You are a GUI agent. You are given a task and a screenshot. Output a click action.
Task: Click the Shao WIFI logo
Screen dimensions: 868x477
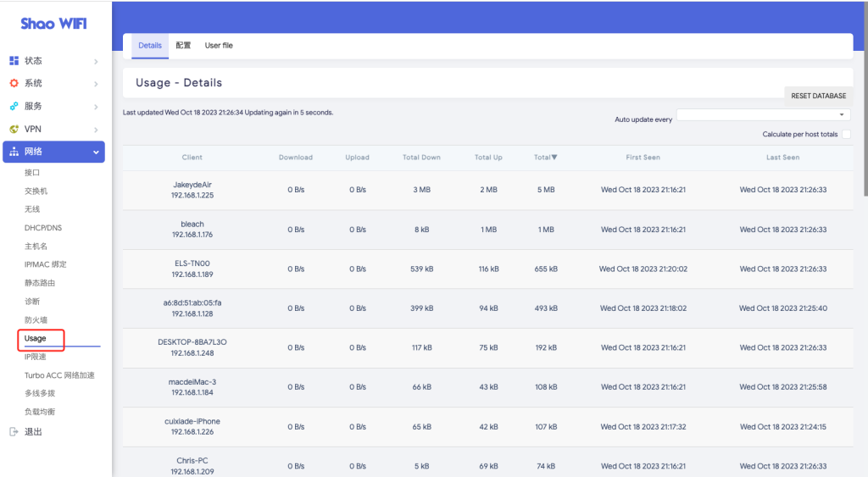pyautogui.click(x=53, y=24)
